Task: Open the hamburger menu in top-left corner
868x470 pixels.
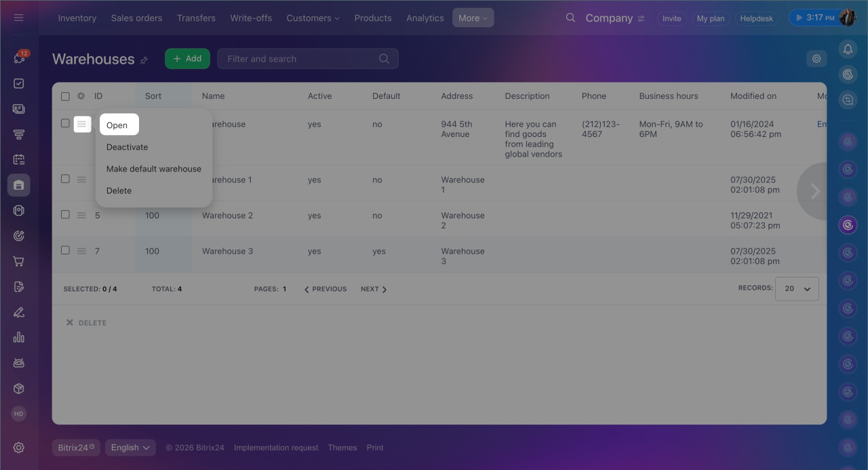Action: tap(19, 18)
